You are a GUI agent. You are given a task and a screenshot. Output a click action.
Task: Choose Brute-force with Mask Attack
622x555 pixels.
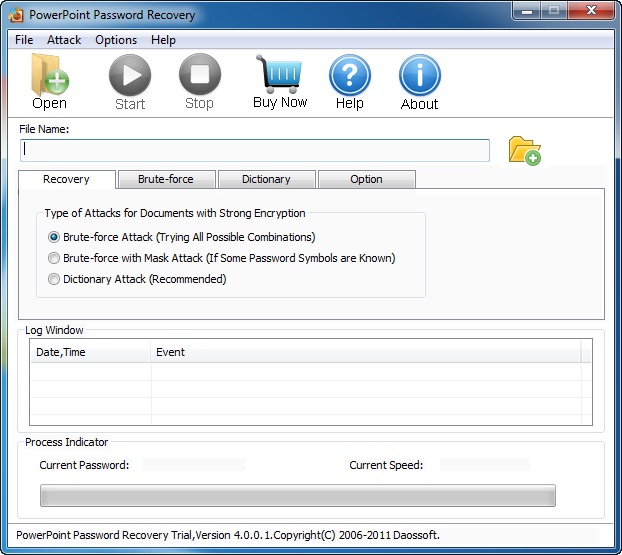point(54,258)
